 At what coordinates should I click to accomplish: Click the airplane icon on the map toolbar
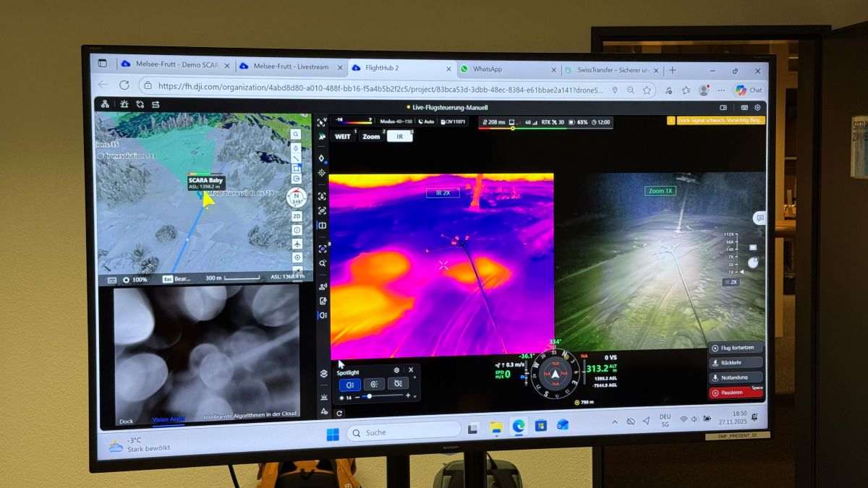pyautogui.click(x=297, y=244)
